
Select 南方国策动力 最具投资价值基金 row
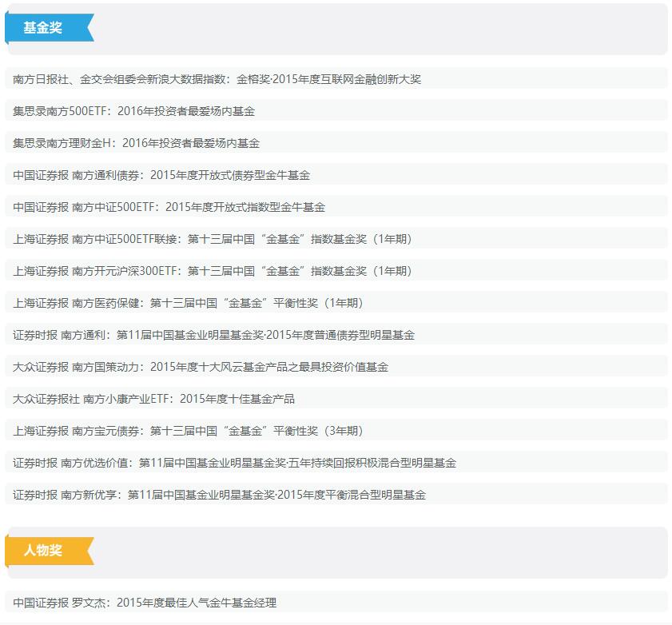pyautogui.click(x=201, y=367)
